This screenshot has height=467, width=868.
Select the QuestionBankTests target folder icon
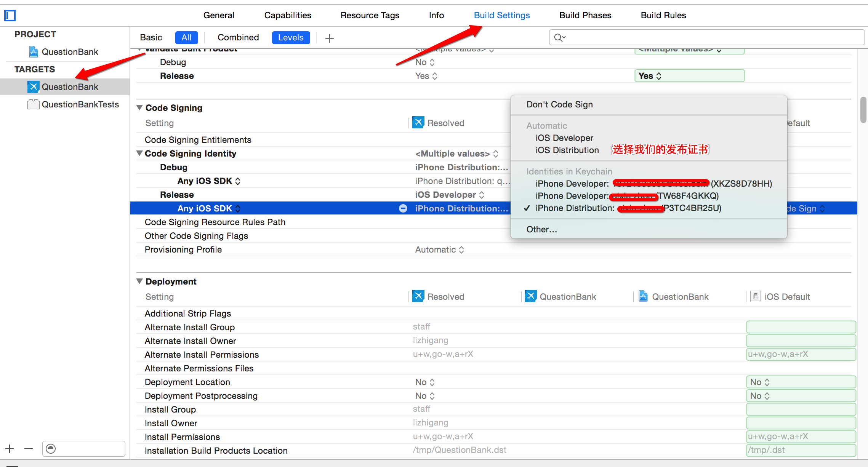tap(34, 104)
